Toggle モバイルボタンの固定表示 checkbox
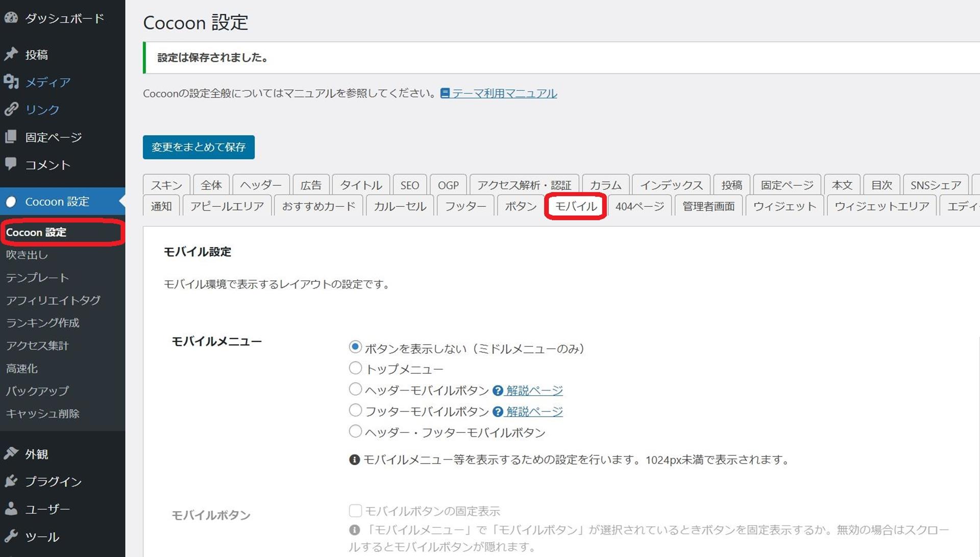The height and width of the screenshot is (557, 980). click(355, 511)
